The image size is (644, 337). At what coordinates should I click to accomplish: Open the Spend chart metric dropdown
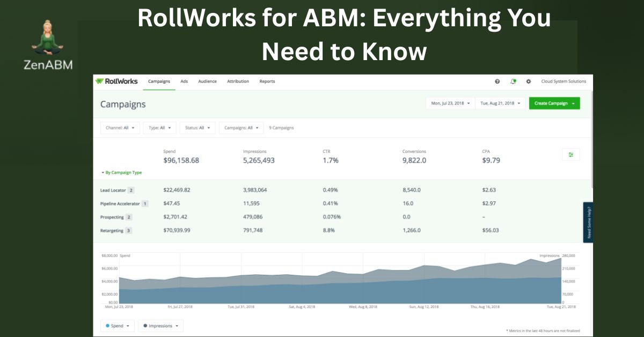[117, 326]
